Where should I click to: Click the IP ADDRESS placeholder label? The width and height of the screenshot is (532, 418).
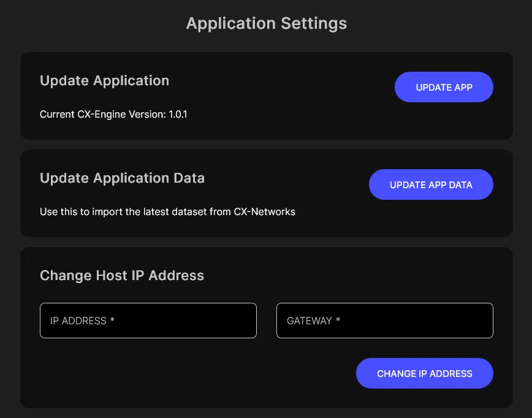tap(78, 321)
